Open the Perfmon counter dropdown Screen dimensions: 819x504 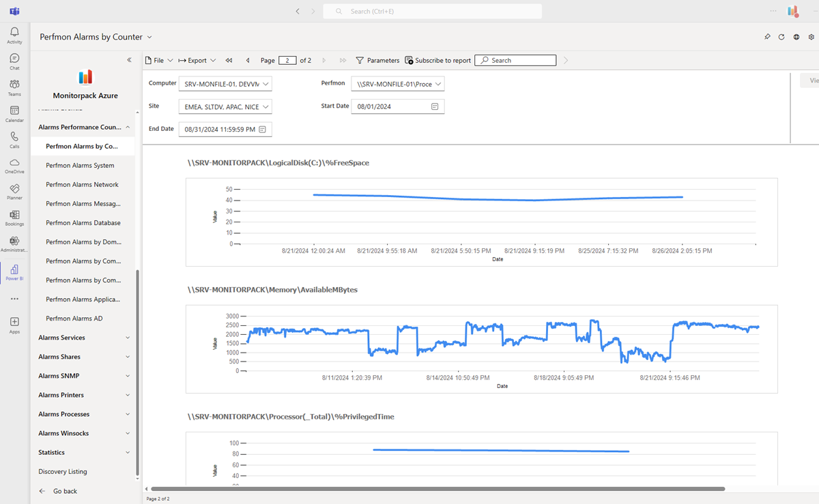click(x=398, y=84)
